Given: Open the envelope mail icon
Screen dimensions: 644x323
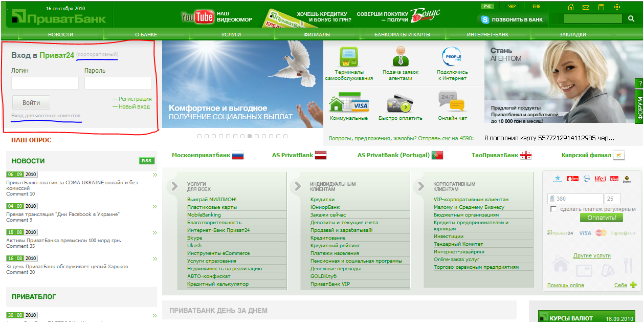Looking at the screenshot, I should [586, 7].
